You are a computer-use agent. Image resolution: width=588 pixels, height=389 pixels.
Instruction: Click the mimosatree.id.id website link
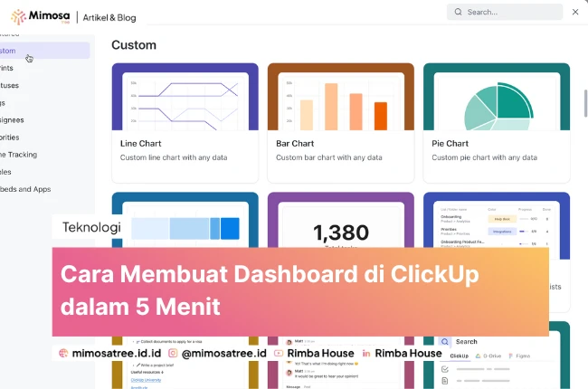pyautogui.click(x=117, y=353)
